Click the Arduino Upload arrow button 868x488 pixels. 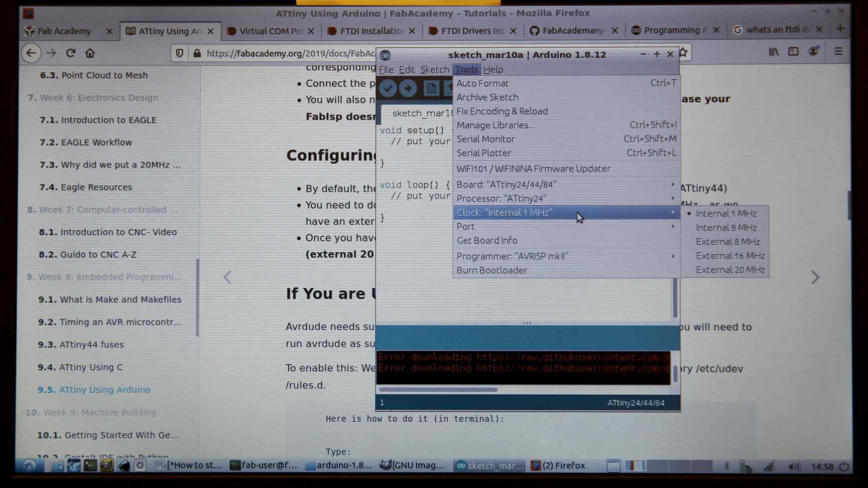[408, 89]
